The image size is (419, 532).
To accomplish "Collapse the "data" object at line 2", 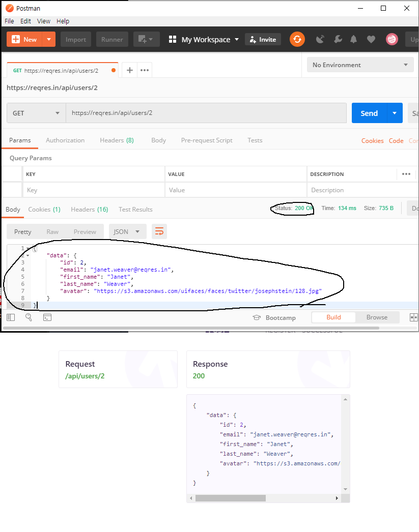I will pyautogui.click(x=28, y=255).
